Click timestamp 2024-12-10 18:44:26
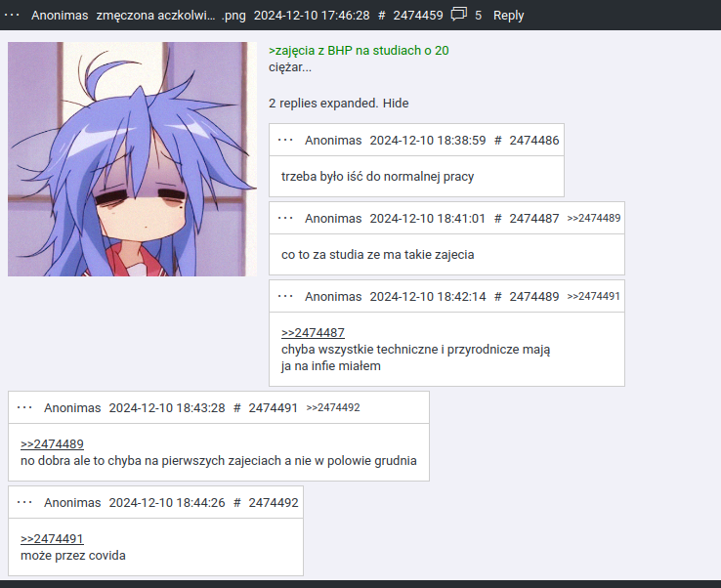The image size is (721, 588). [x=167, y=502]
